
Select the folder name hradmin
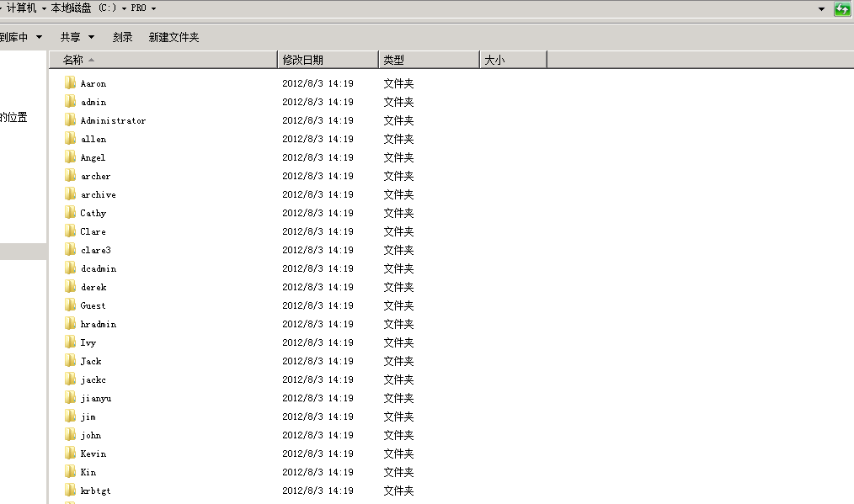pyautogui.click(x=98, y=324)
